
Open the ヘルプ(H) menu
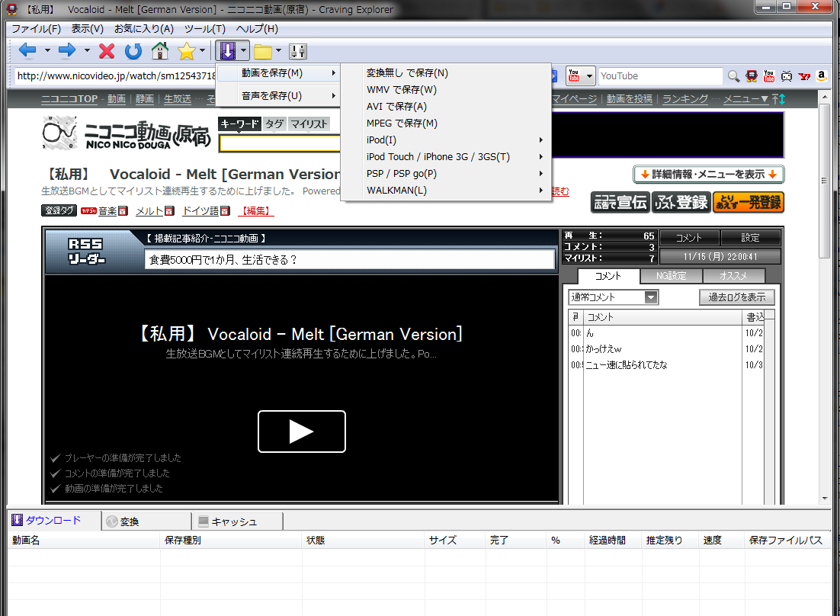tap(257, 29)
